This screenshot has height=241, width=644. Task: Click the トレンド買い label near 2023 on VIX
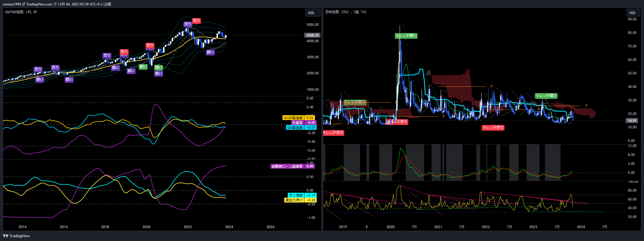click(x=546, y=96)
